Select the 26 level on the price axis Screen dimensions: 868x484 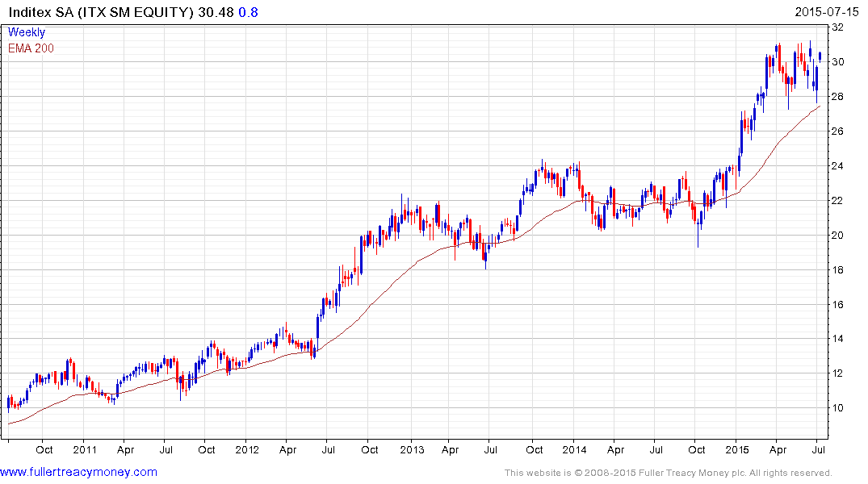coord(838,131)
